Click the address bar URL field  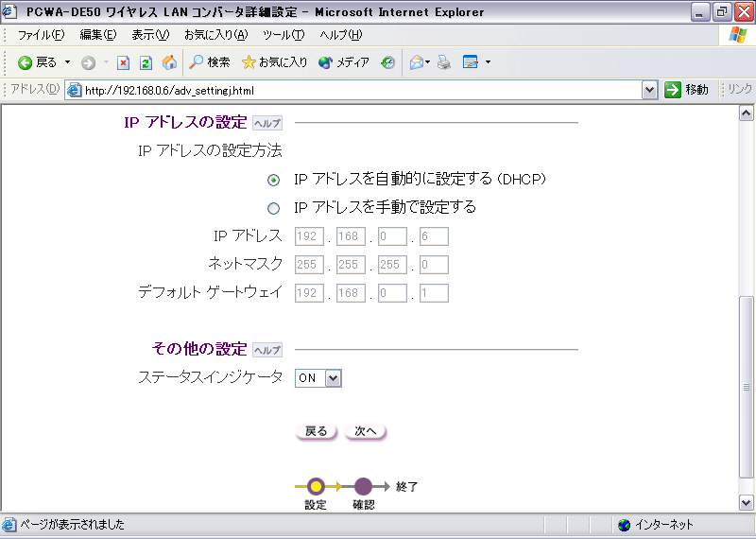point(362,90)
